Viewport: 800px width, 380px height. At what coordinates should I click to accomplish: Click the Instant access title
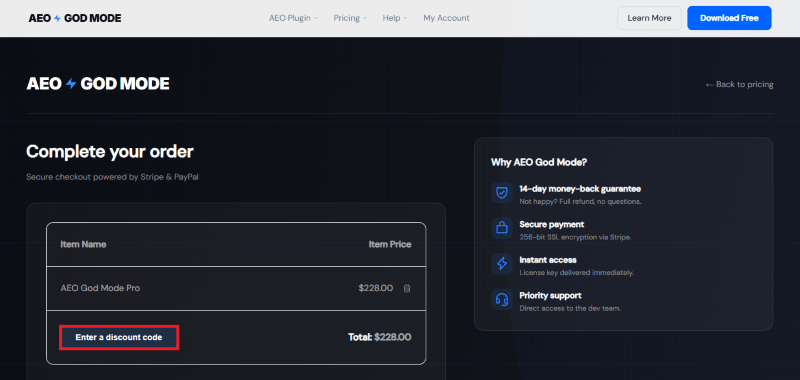coord(548,260)
